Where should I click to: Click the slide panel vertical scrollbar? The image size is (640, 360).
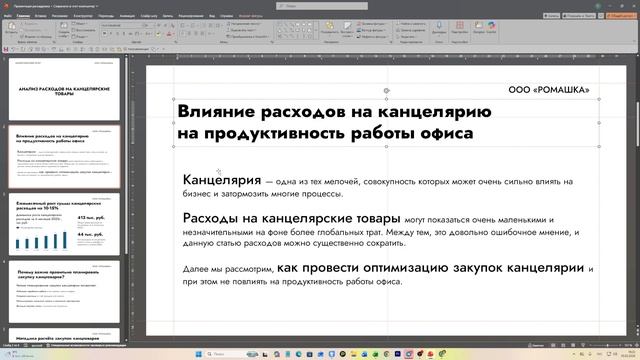[x=126, y=155]
